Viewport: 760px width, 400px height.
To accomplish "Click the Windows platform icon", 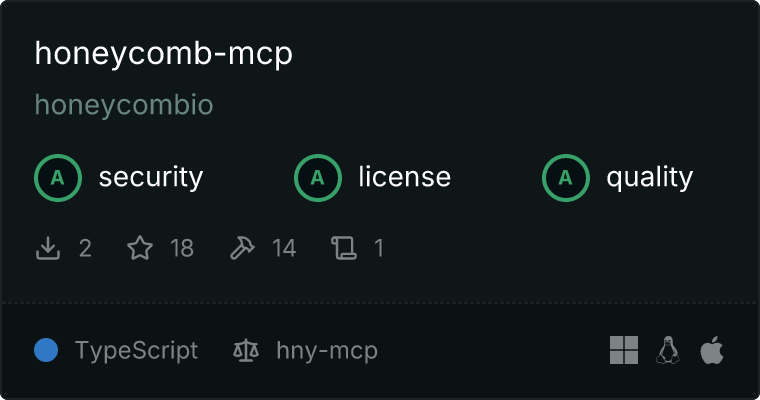I will pos(624,350).
